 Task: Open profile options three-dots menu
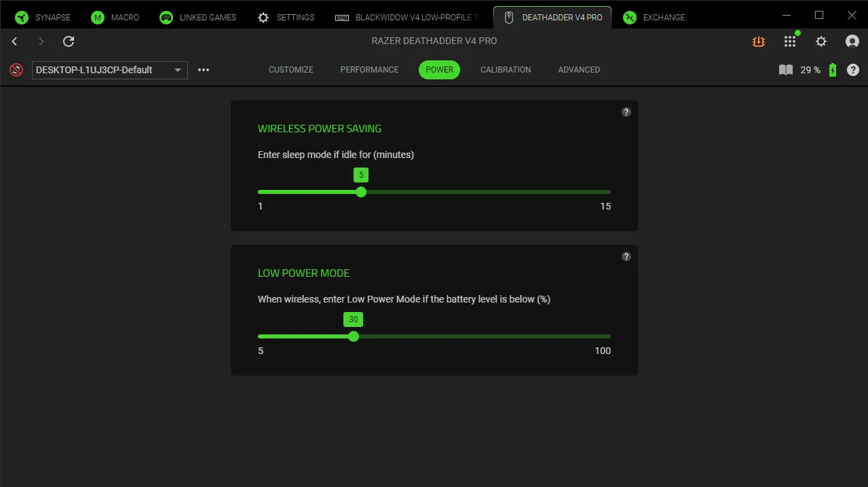[204, 70]
